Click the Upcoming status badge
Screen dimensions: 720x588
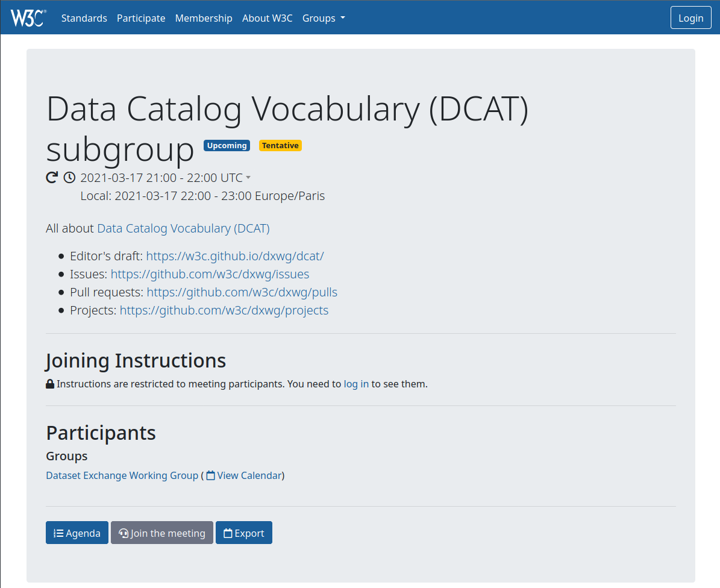tap(227, 146)
